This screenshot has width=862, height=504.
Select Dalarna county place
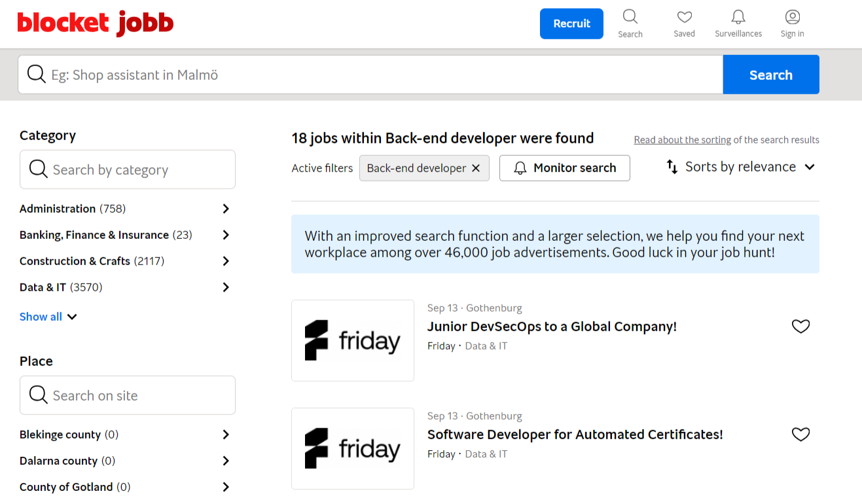(x=67, y=461)
